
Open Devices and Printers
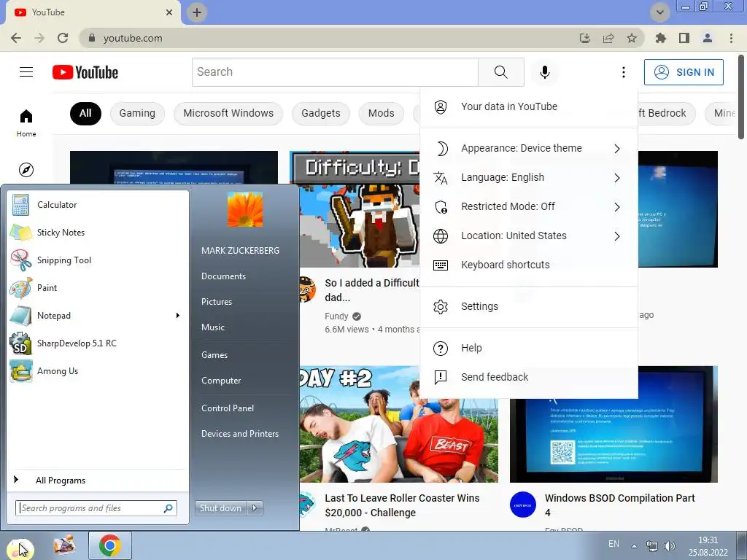pyautogui.click(x=239, y=434)
